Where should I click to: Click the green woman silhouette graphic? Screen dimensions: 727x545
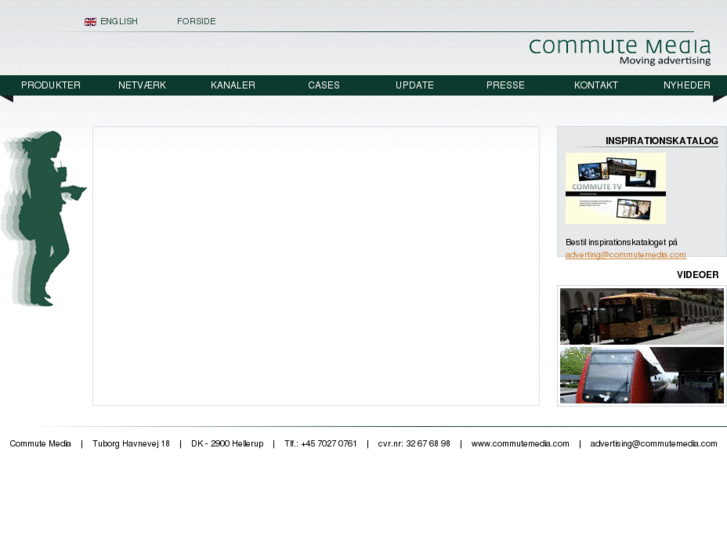[43, 218]
